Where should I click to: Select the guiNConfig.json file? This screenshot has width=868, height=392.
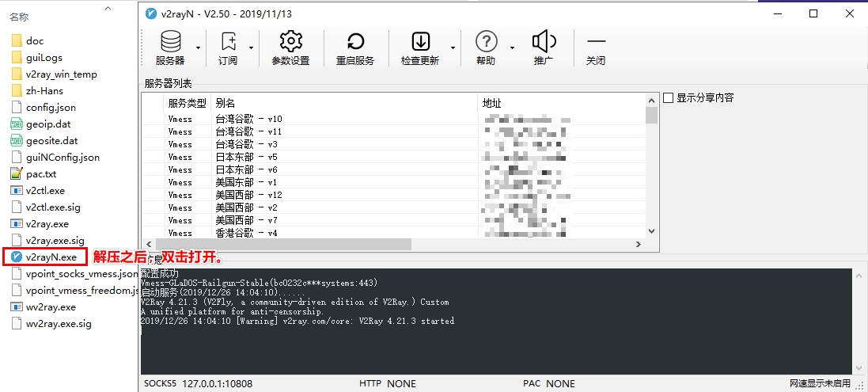coord(55,158)
